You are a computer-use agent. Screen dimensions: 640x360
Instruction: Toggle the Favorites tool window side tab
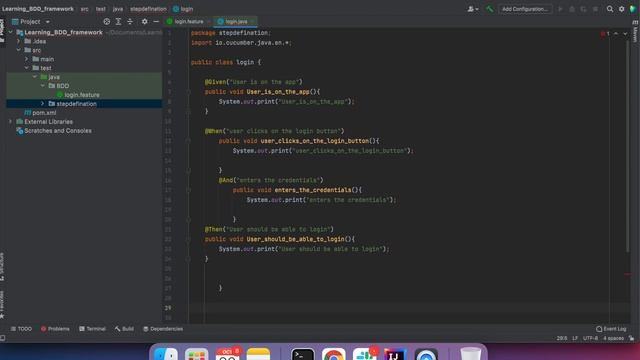click(x=2, y=304)
